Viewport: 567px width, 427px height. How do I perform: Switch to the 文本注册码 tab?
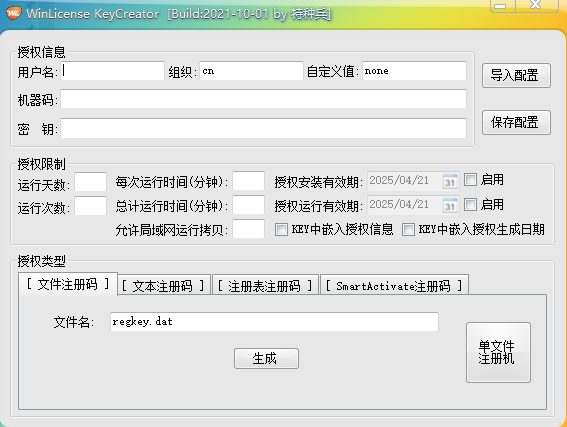(164, 285)
